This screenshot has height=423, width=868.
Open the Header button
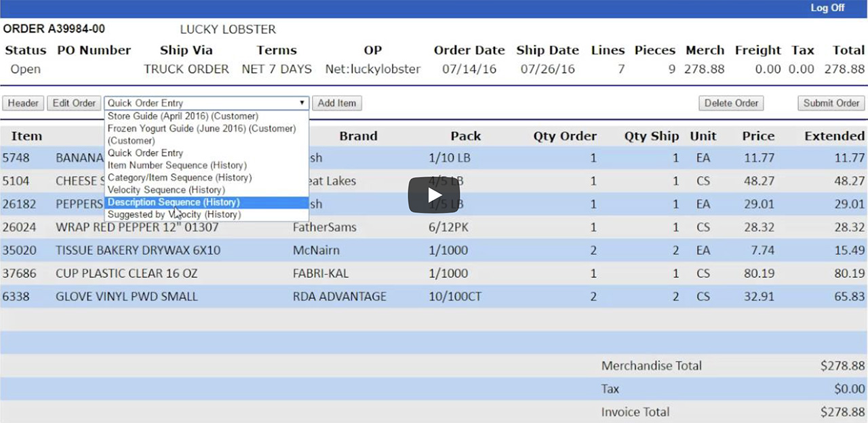click(23, 103)
